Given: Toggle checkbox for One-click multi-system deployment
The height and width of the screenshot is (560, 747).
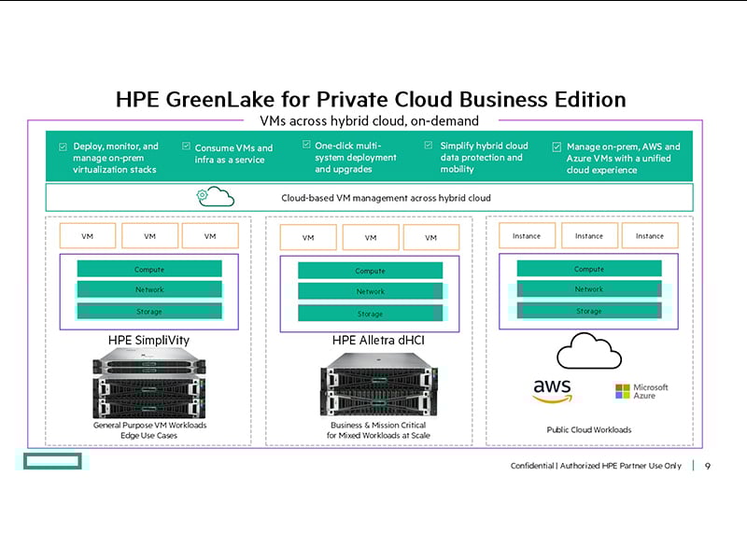Looking at the screenshot, I should [306, 145].
